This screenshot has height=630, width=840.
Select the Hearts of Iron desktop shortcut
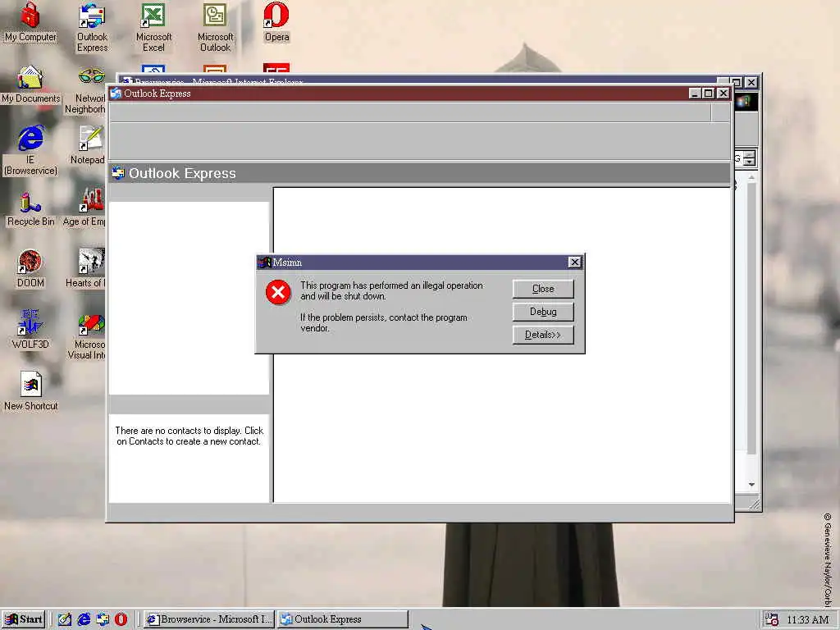87,268
